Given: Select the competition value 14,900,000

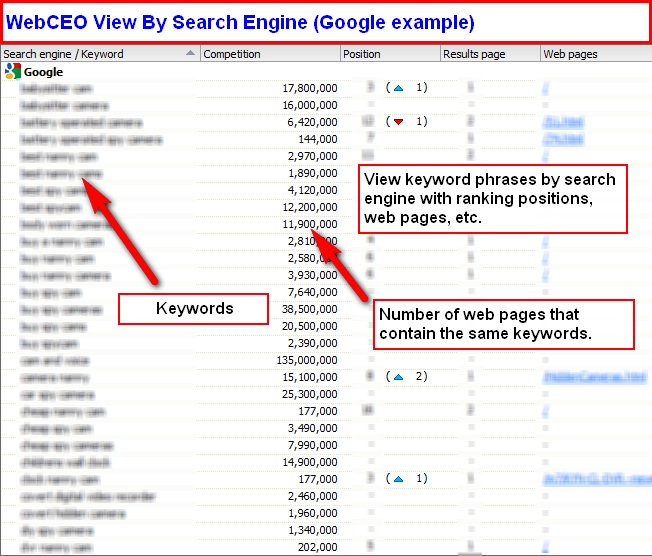Looking at the screenshot, I should click(x=310, y=462).
